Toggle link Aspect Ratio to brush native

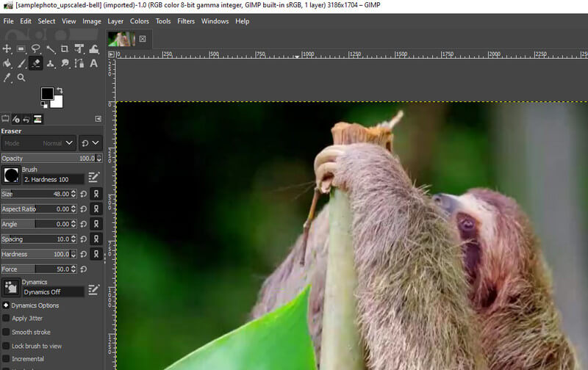click(96, 208)
